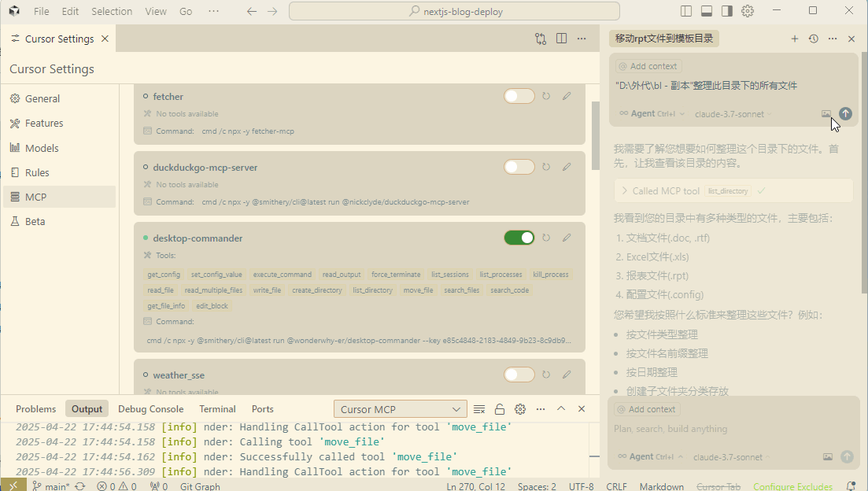This screenshot has height=491, width=868.
Task: Open the Cursor MCP output channel dropdown
Action: (401, 409)
